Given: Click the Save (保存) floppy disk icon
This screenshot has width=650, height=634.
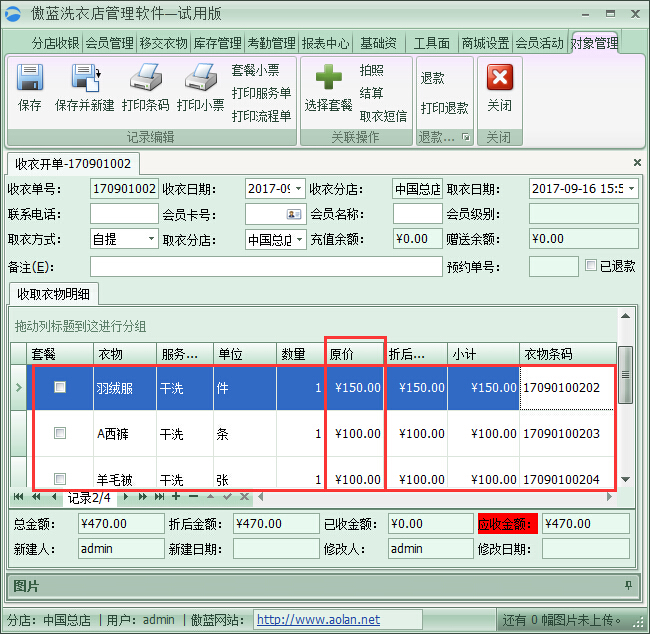Looking at the screenshot, I should click(x=29, y=78).
